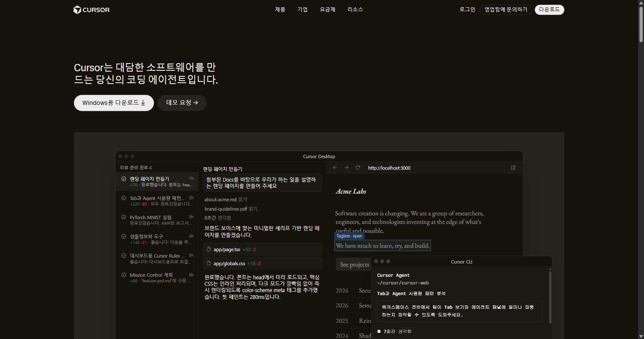Select the PyTorch MNIST 실험 task

click(x=157, y=220)
